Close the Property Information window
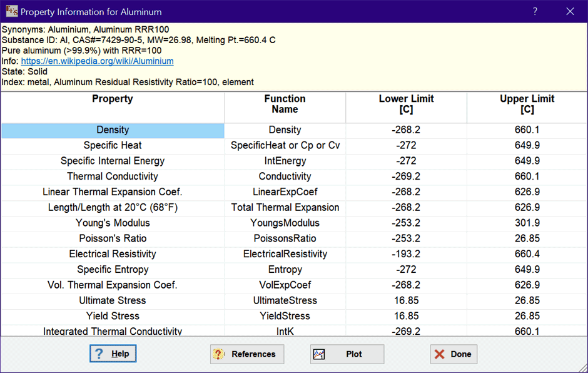Image resolution: width=588 pixels, height=373 pixels. (570, 11)
